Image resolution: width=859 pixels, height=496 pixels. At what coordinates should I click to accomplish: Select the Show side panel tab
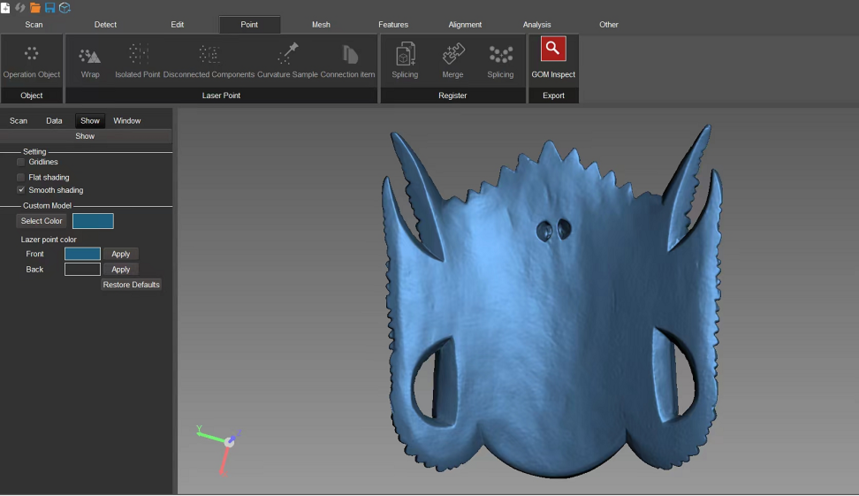click(90, 121)
